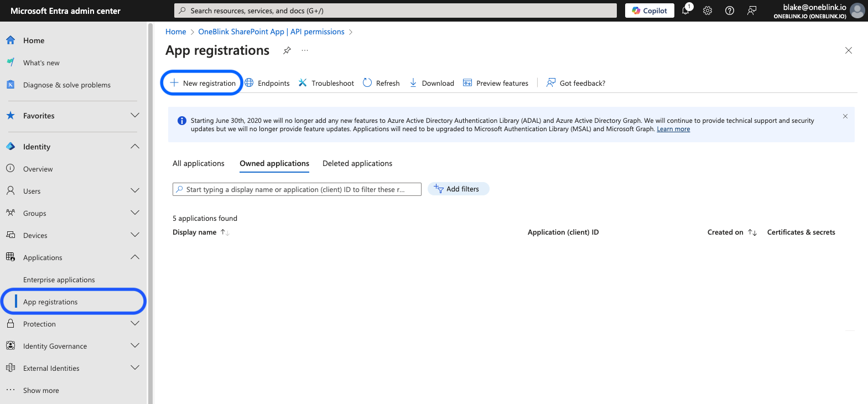Click the 5 applications found text
Viewport: 868px width, 404px height.
tap(205, 218)
